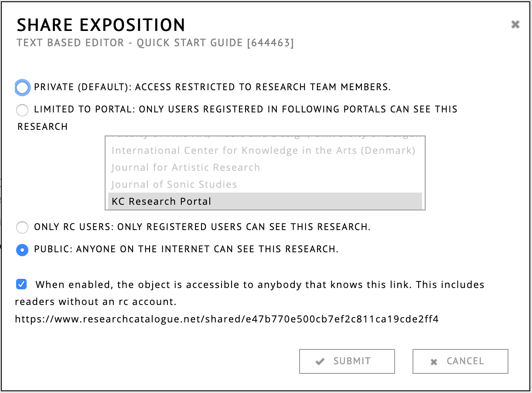Select the Private (Default) radio button
Image resolution: width=532 pixels, height=393 pixels.
point(22,88)
